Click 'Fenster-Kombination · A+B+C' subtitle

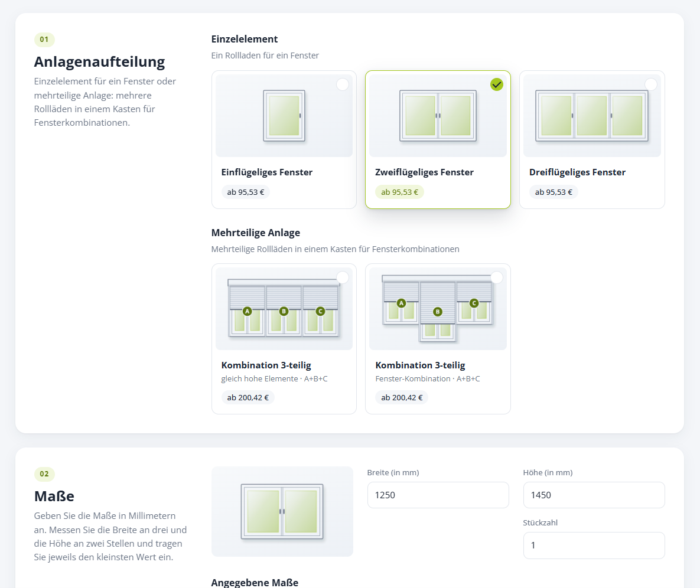click(x=428, y=379)
